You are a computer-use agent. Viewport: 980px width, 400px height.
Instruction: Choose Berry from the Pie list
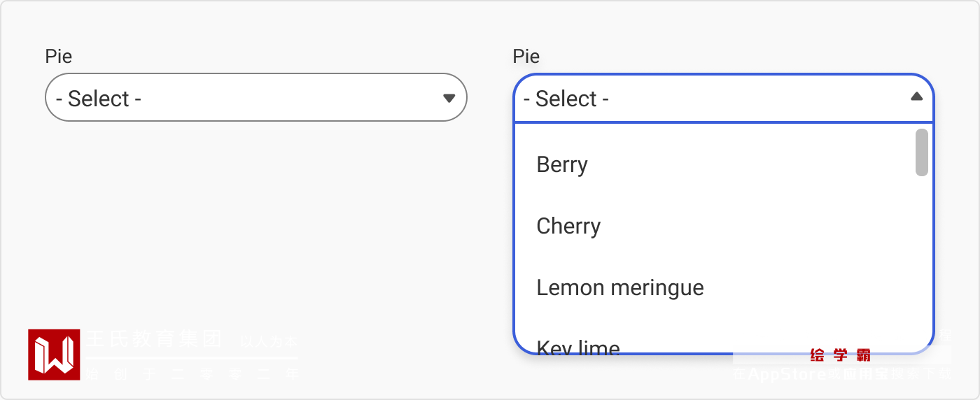click(562, 165)
